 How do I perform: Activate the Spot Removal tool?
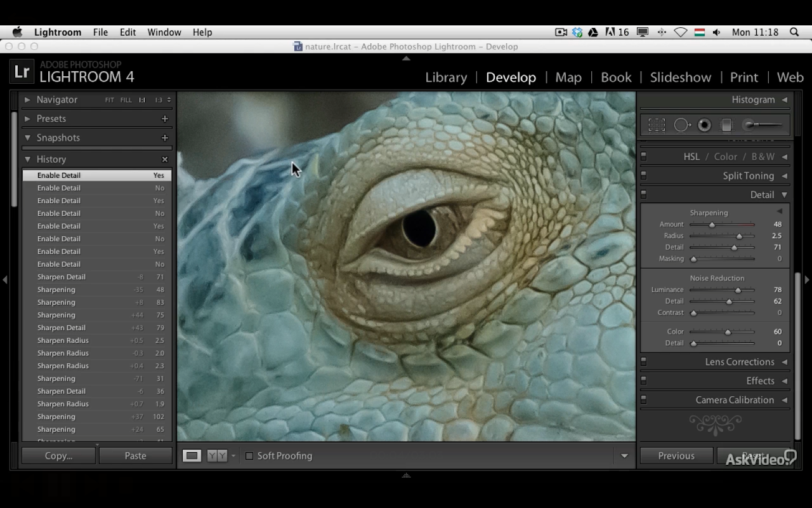[681, 125]
